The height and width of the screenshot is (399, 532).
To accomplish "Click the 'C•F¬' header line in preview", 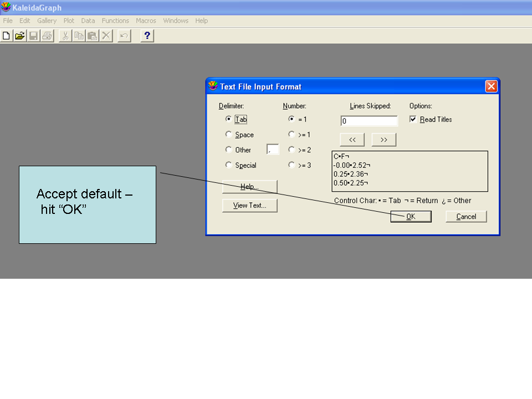I will point(341,156).
